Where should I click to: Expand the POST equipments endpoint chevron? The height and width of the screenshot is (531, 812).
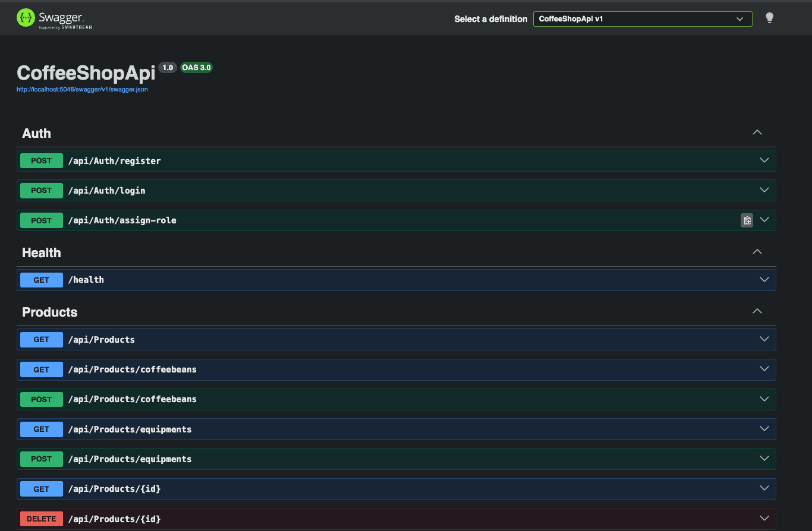tap(764, 459)
